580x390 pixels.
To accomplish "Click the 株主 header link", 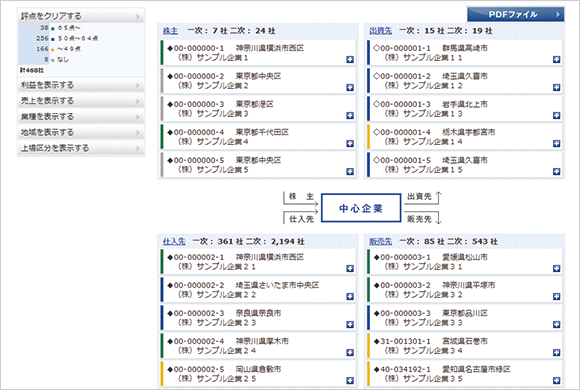I will pos(170,31).
